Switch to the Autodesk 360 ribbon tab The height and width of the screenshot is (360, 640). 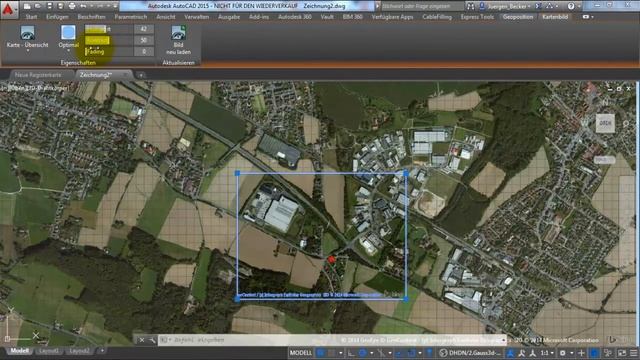coord(295,17)
